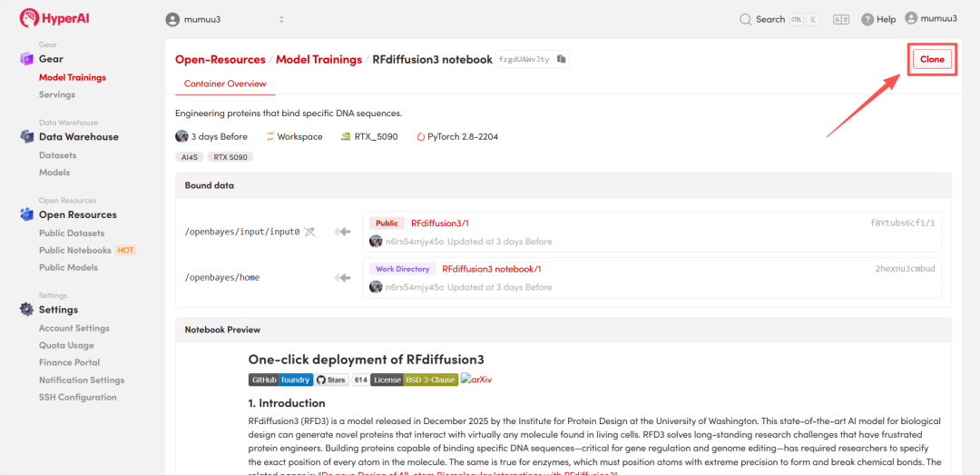Open the Search magnifier in the top bar
The height and width of the screenshot is (475, 980).
746,19
